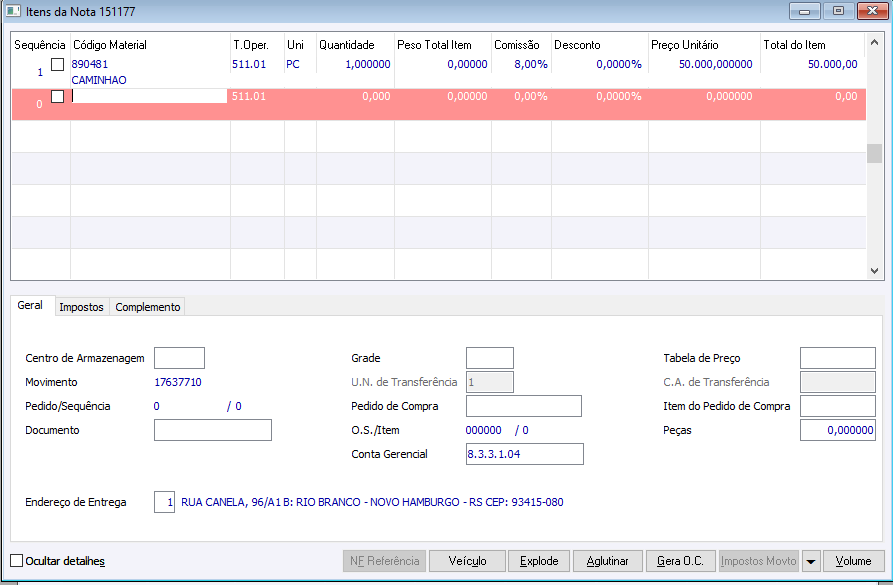This screenshot has width=893, height=585.
Task: Click the Endereço de Entrega number field
Action: tap(165, 502)
